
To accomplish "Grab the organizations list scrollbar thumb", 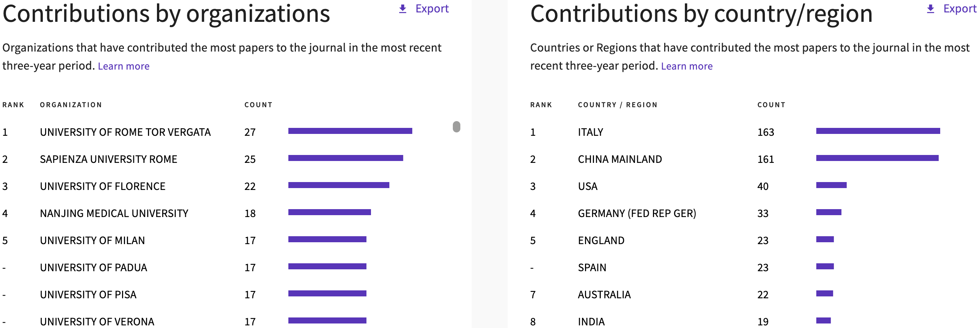I will click(457, 126).
